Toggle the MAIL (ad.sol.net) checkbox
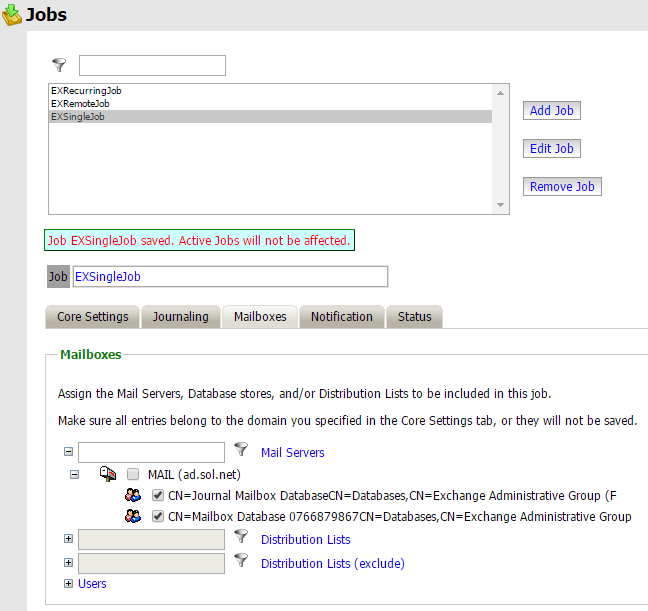This screenshot has width=648, height=611. (133, 474)
